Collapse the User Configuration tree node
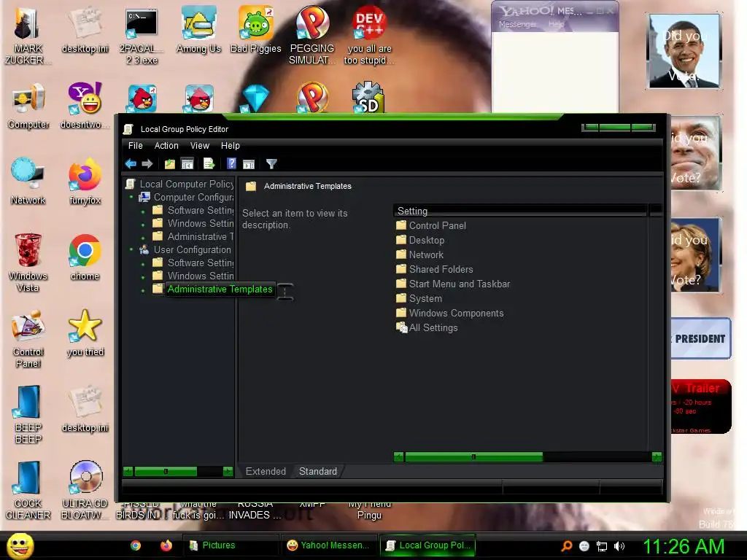The image size is (747, 560). pyautogui.click(x=131, y=249)
